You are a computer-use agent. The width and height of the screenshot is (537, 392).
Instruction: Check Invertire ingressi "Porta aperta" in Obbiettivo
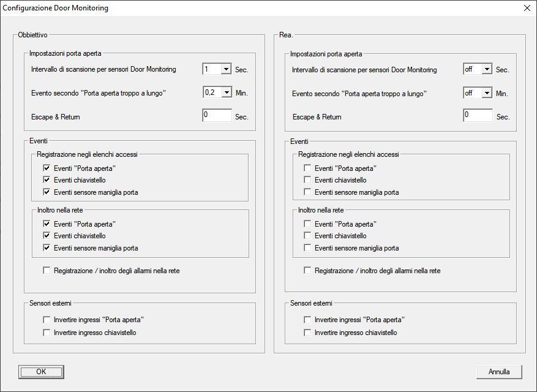point(47,320)
